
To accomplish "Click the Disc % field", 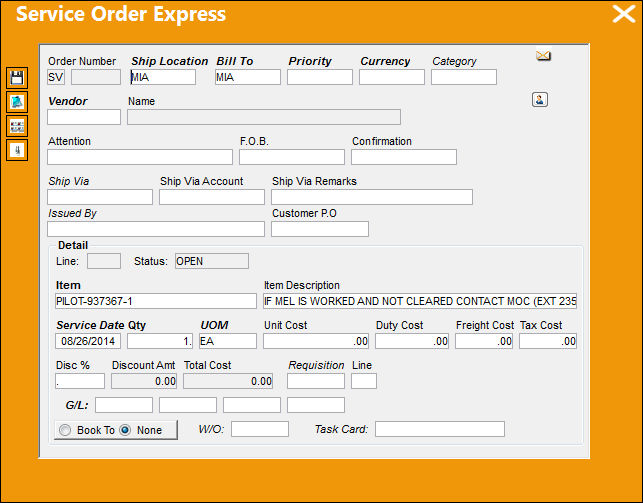I will tap(80, 381).
